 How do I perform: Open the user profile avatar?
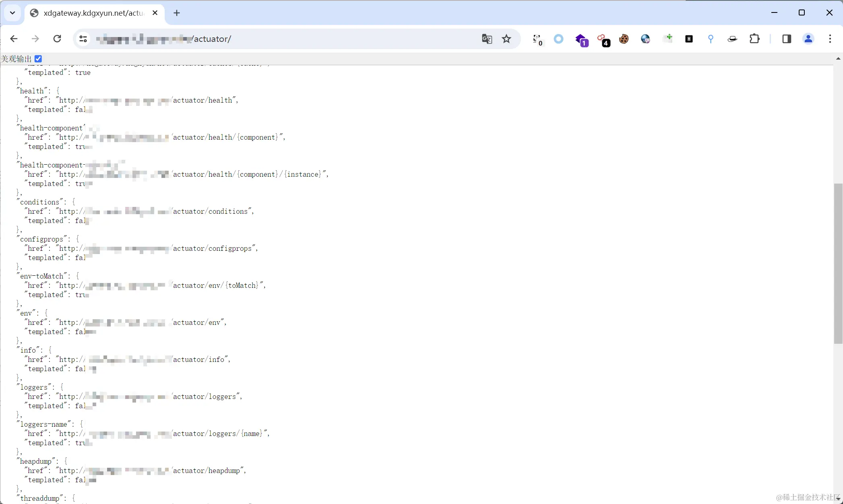[x=808, y=39]
